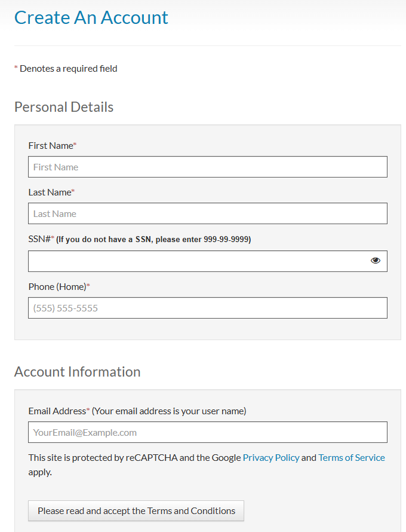Toggle SSN visibility with the eye icon
406x532 pixels.
point(375,261)
